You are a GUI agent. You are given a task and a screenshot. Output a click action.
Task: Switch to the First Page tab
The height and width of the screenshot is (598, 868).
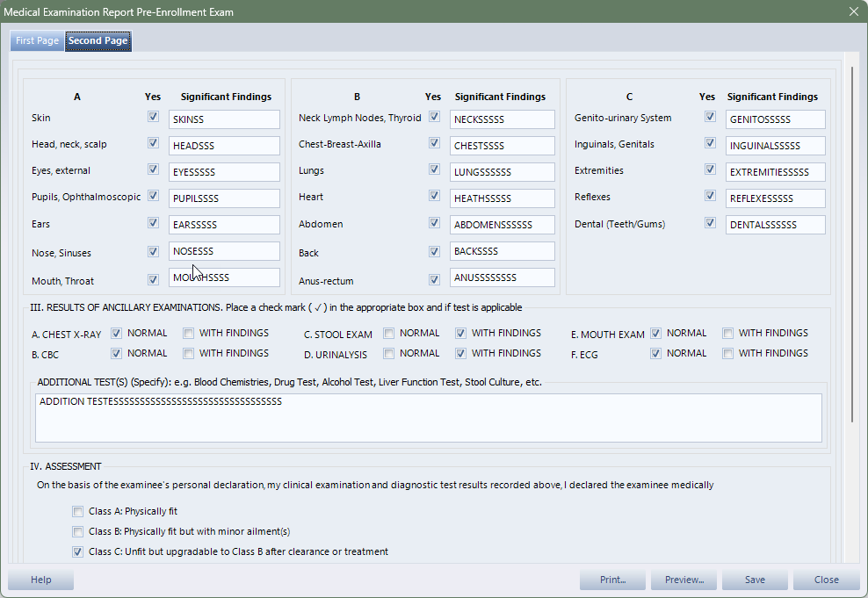37,41
